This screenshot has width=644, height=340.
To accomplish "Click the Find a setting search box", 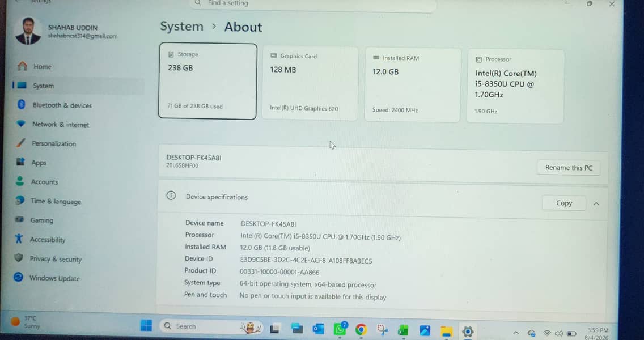I will pyautogui.click(x=312, y=4).
